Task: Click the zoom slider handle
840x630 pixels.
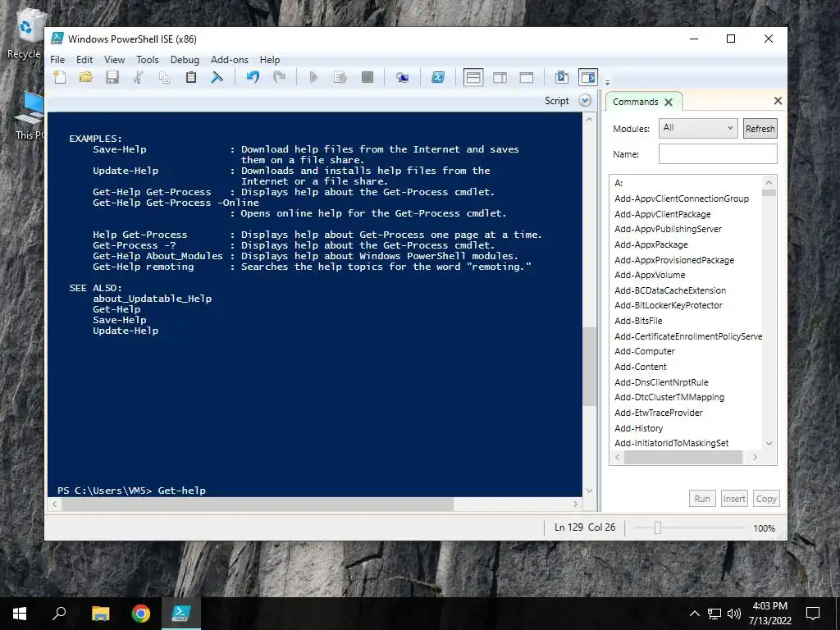Action: [657, 528]
